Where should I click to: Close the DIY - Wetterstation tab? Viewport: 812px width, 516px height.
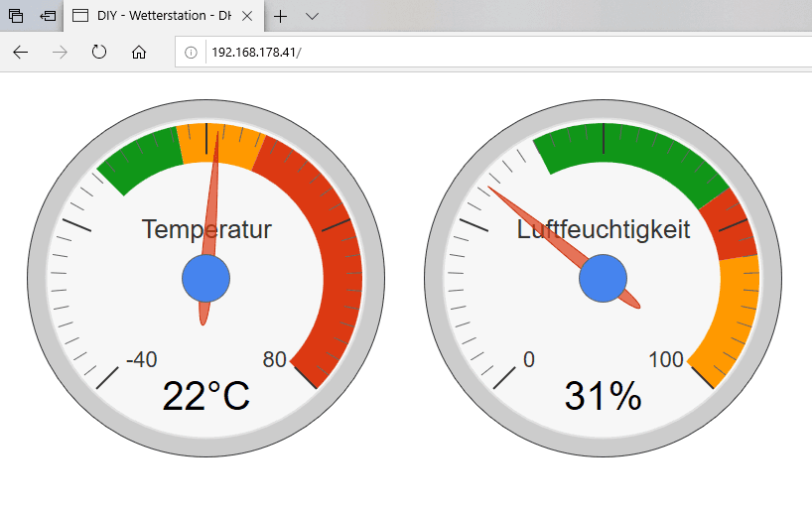coord(247,16)
